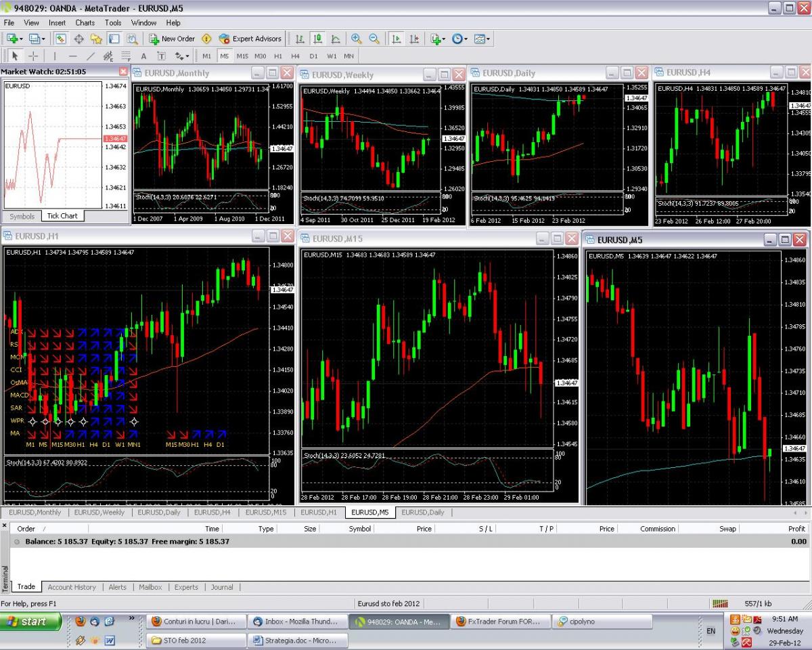Image resolution: width=812 pixels, height=650 pixels.
Task: Click the New Order button
Action: click(x=172, y=39)
